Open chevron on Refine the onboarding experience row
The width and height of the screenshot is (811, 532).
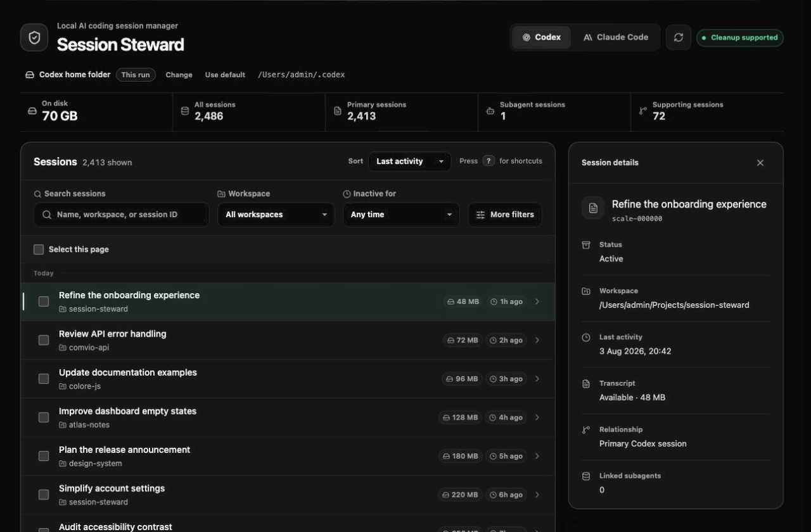pyautogui.click(x=537, y=301)
